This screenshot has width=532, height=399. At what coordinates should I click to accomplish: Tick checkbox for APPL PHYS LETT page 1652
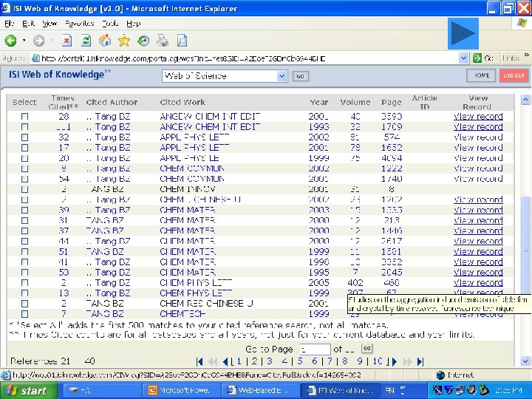24,148
